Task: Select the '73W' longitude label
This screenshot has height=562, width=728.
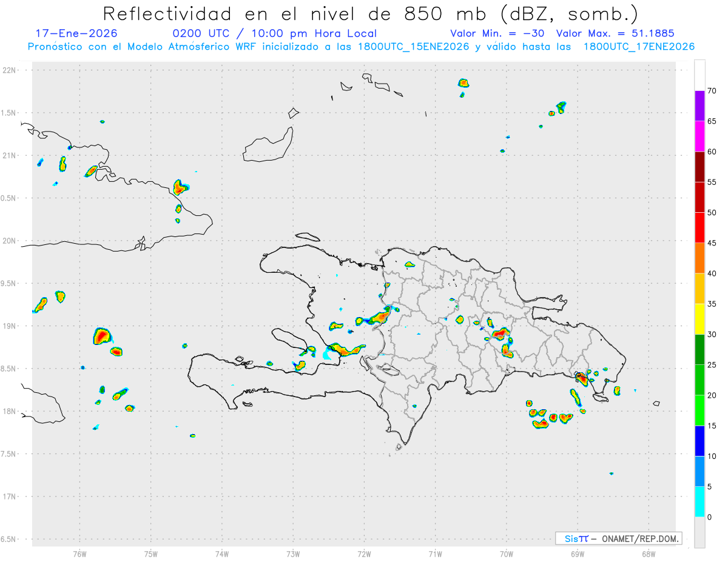Action: tap(293, 554)
